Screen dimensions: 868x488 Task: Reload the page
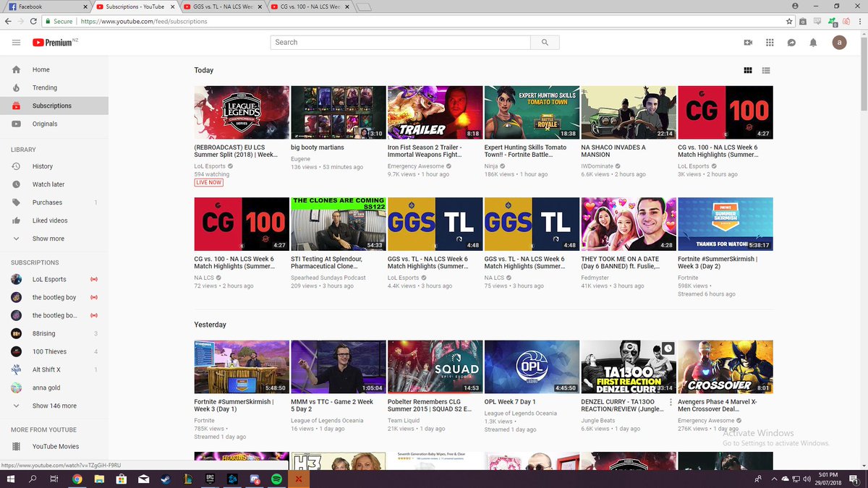[x=35, y=22]
